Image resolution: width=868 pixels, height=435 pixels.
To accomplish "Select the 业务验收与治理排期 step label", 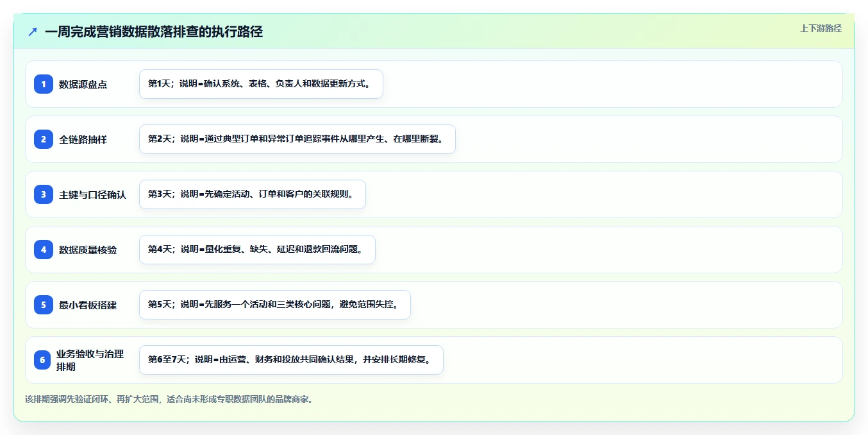I will [90, 360].
